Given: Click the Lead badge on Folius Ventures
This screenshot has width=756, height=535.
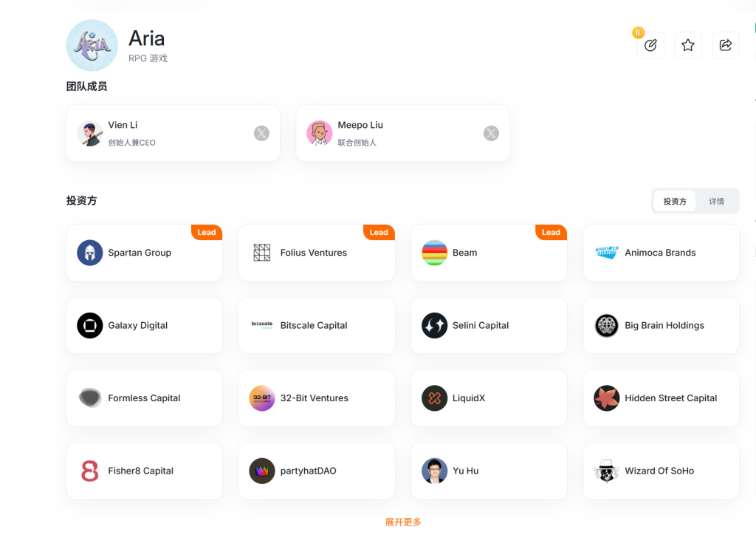Looking at the screenshot, I should pos(379,232).
